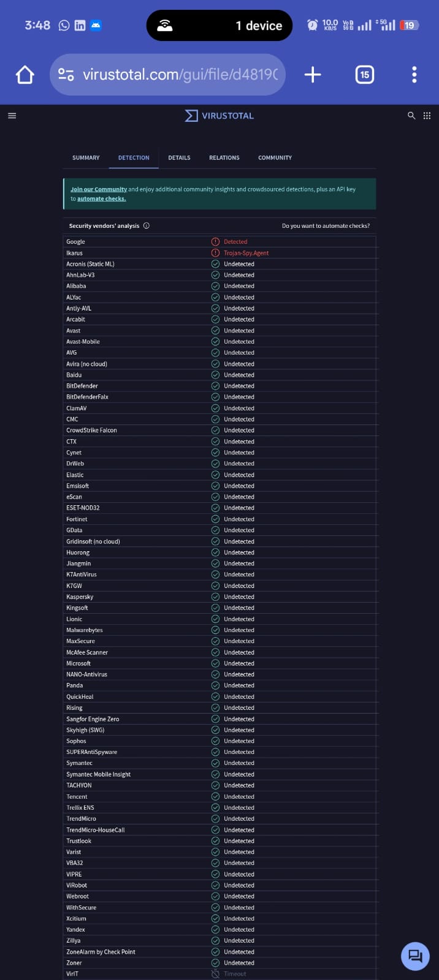The image size is (439, 980).
Task: Click the Ikarus Trojan-Spy.Agent detection result
Action: (x=246, y=253)
